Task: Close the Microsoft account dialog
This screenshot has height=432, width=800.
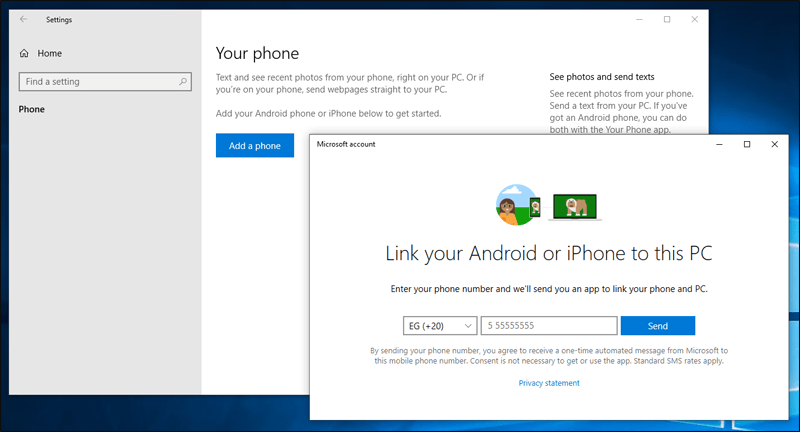Action: pyautogui.click(x=774, y=144)
